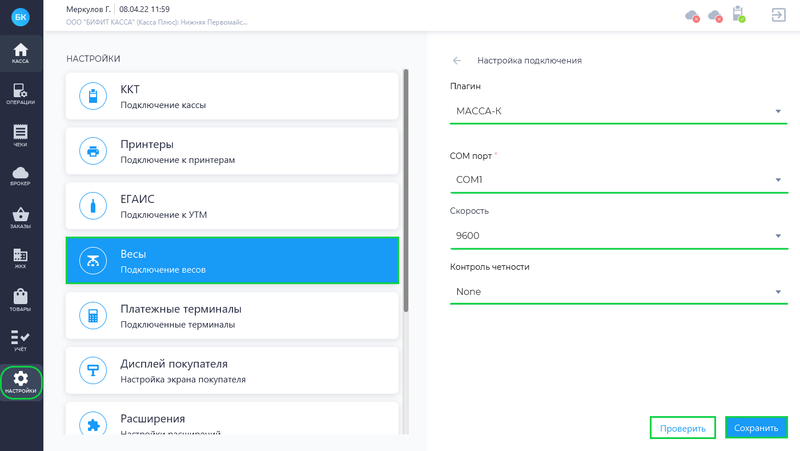Click the back arrow next to Настройка подключения
Screen dimensions: 800x451
click(457, 61)
